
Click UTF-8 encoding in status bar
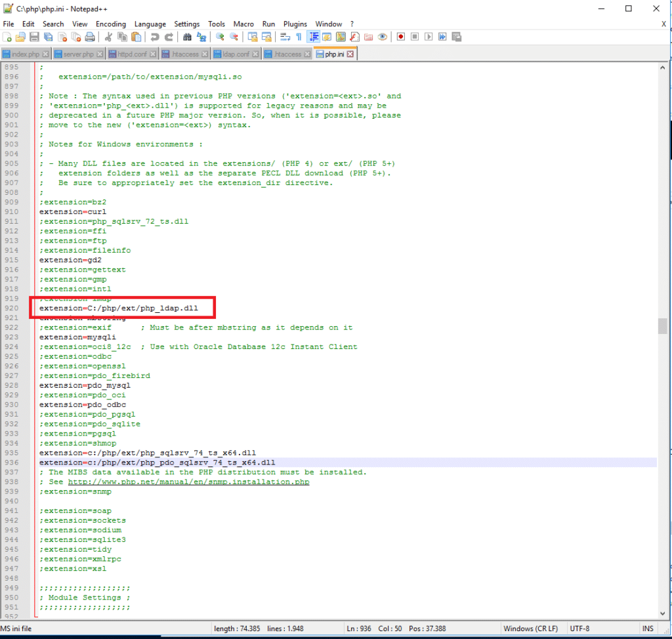point(579,629)
